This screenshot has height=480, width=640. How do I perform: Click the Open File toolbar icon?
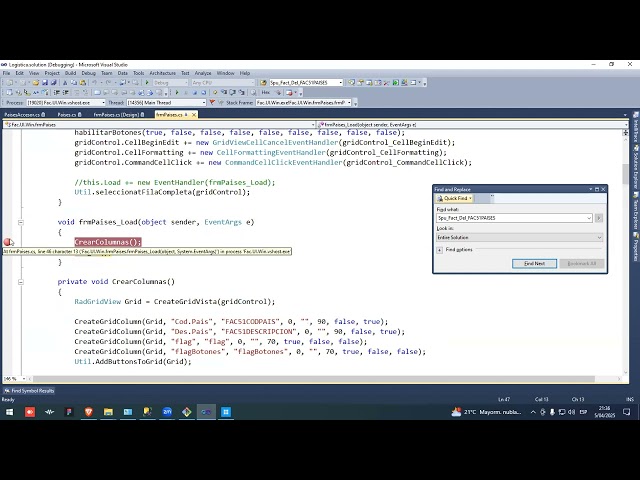point(36,82)
